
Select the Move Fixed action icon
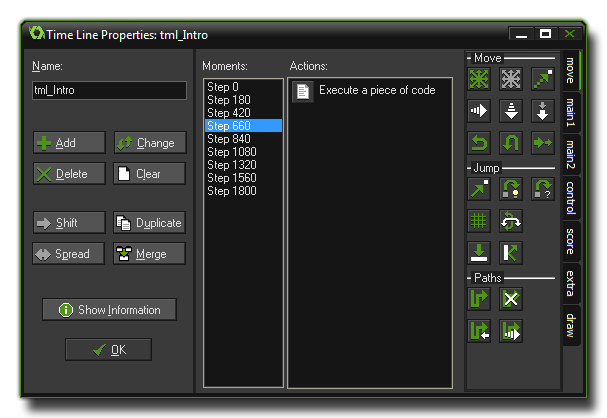(x=480, y=79)
